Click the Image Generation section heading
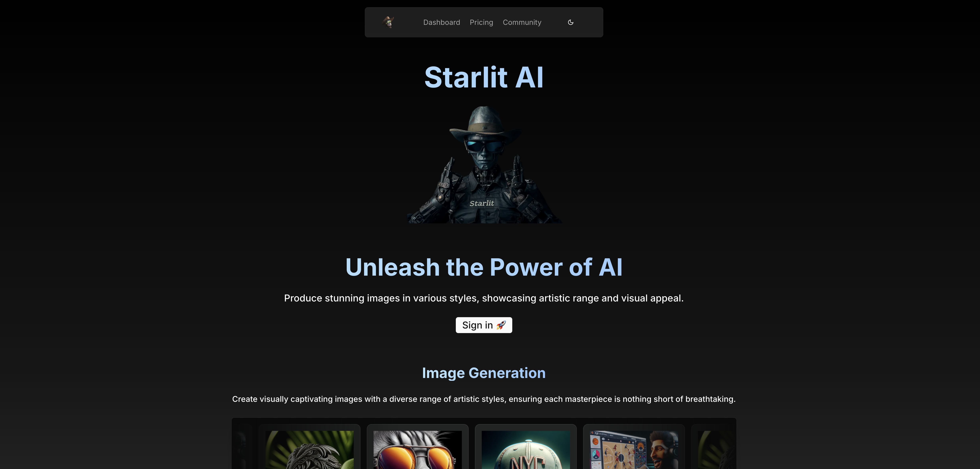Image resolution: width=980 pixels, height=469 pixels. click(483, 373)
